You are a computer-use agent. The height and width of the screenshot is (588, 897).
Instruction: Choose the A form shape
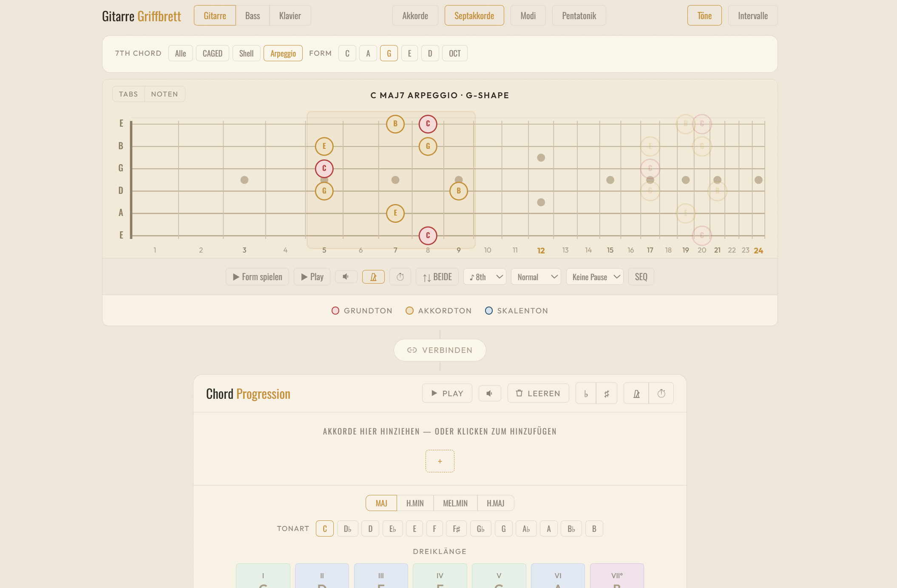(368, 53)
